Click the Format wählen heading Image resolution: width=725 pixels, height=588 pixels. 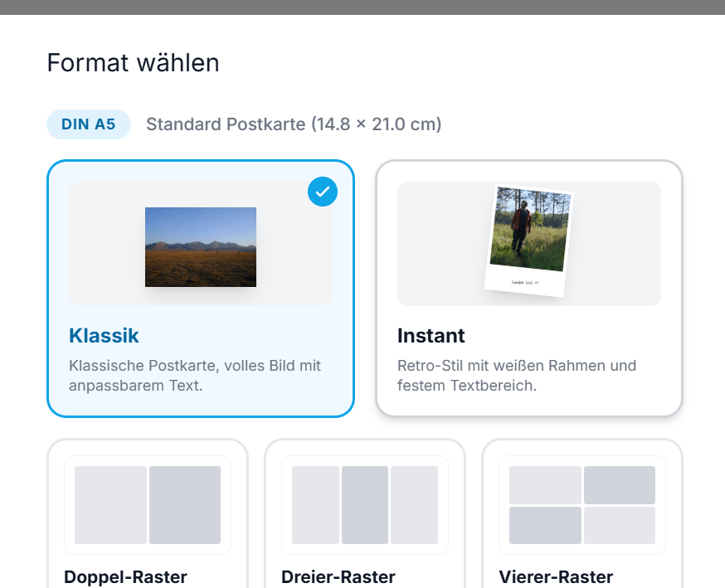[134, 63]
